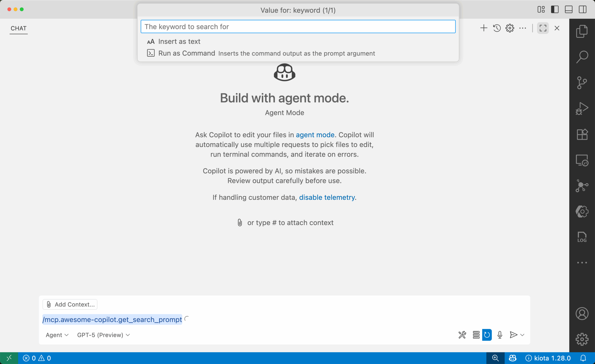Click the Add Context button

point(70,304)
